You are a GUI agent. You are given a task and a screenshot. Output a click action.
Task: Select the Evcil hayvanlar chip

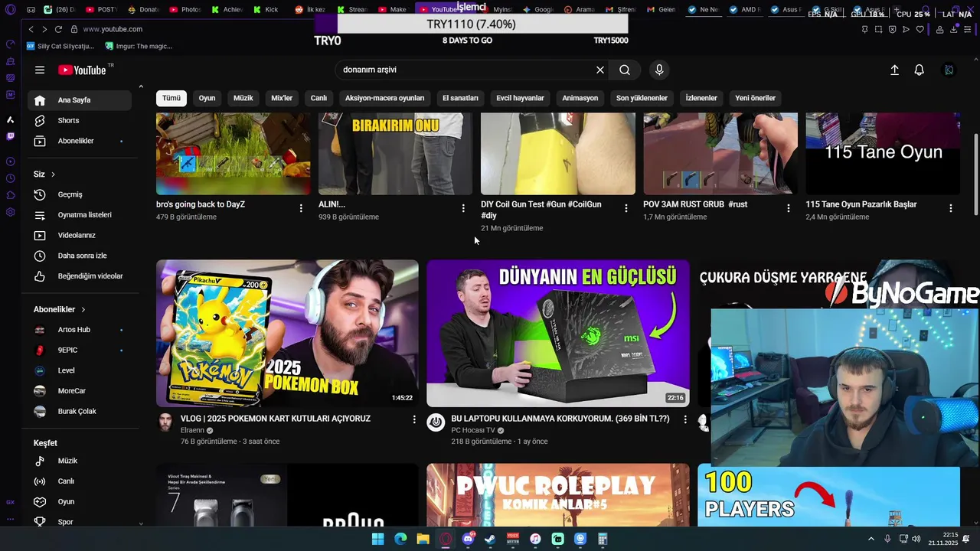click(520, 98)
